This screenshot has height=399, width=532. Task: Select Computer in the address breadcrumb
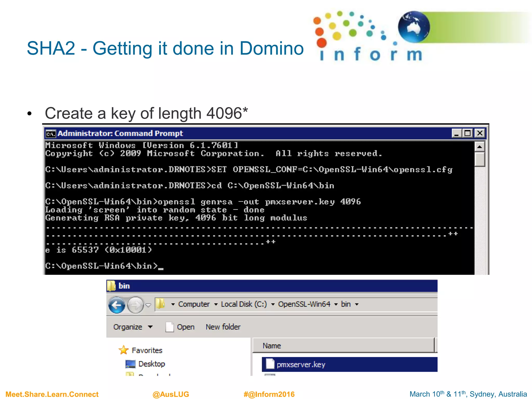pos(194,304)
